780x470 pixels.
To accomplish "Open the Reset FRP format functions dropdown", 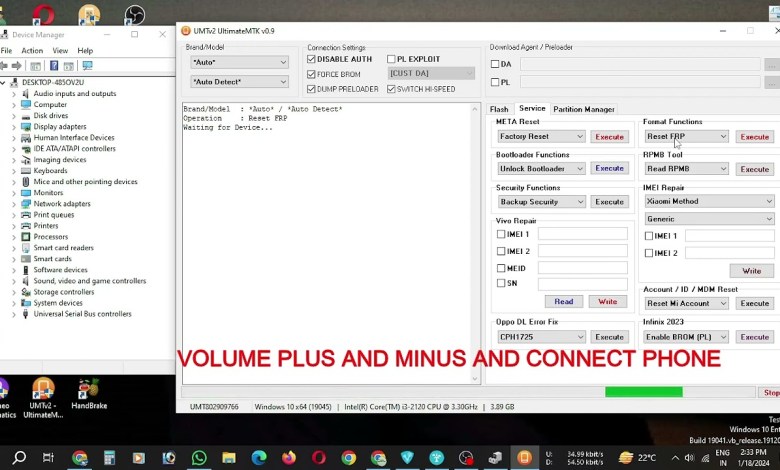I will tap(686, 137).
